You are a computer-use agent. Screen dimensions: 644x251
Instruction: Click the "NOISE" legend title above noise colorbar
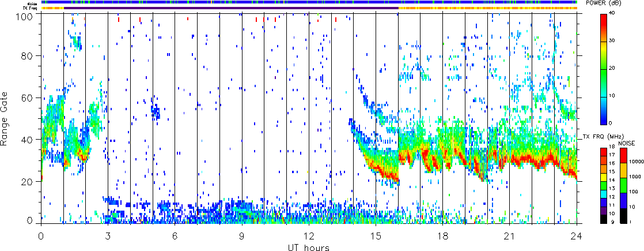(x=626, y=143)
